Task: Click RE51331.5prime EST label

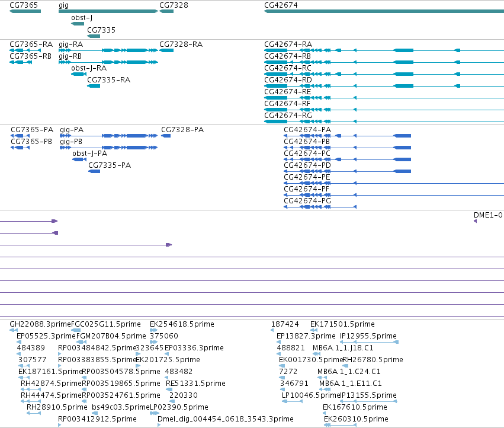Action: [196, 384]
